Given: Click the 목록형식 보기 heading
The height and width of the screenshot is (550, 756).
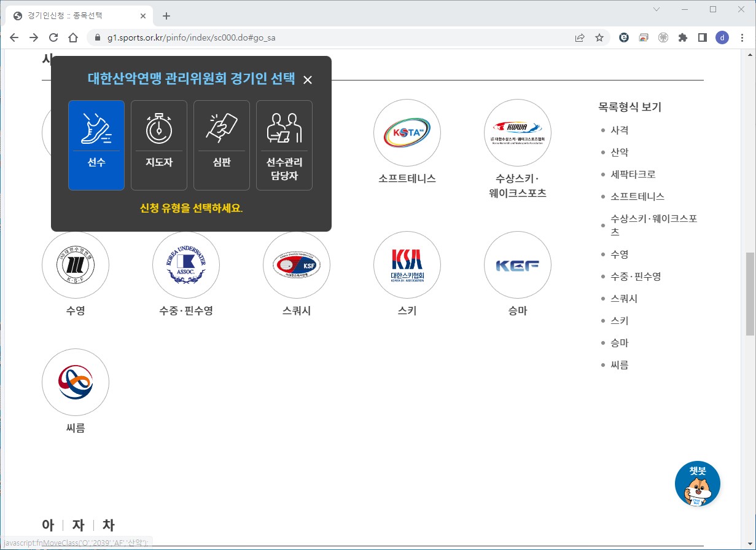Looking at the screenshot, I should click(x=629, y=107).
